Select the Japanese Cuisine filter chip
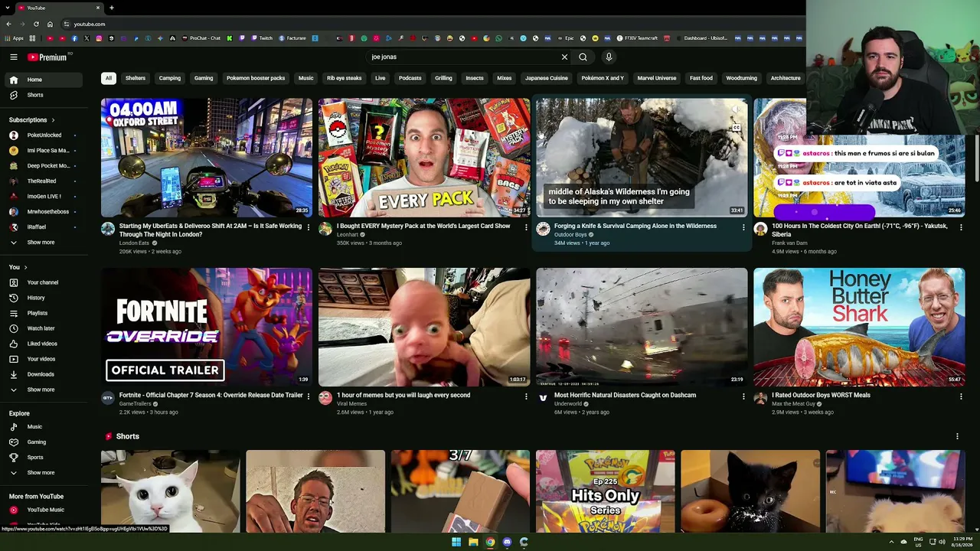 click(547, 78)
